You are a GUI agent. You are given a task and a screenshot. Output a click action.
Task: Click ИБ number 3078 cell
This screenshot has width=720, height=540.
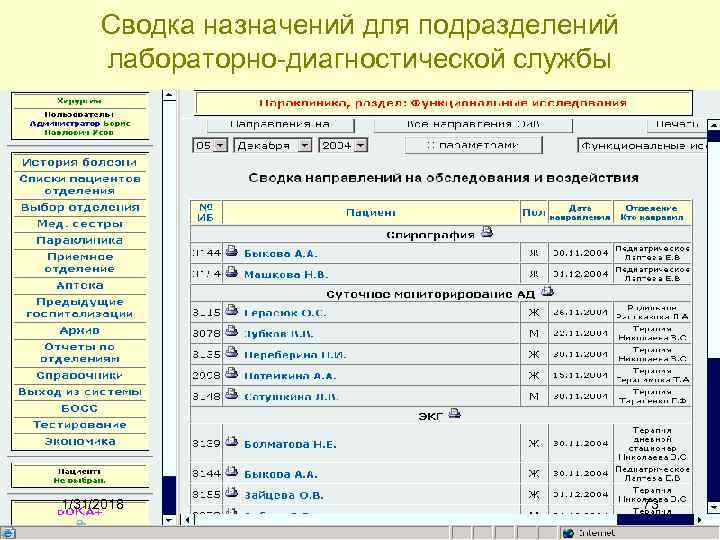point(206,333)
